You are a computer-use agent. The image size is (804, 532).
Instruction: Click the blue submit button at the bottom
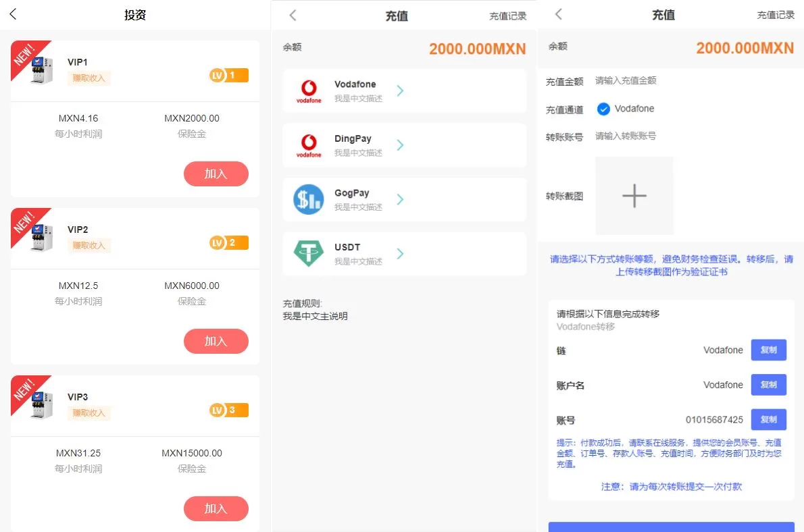pyautogui.click(x=671, y=527)
